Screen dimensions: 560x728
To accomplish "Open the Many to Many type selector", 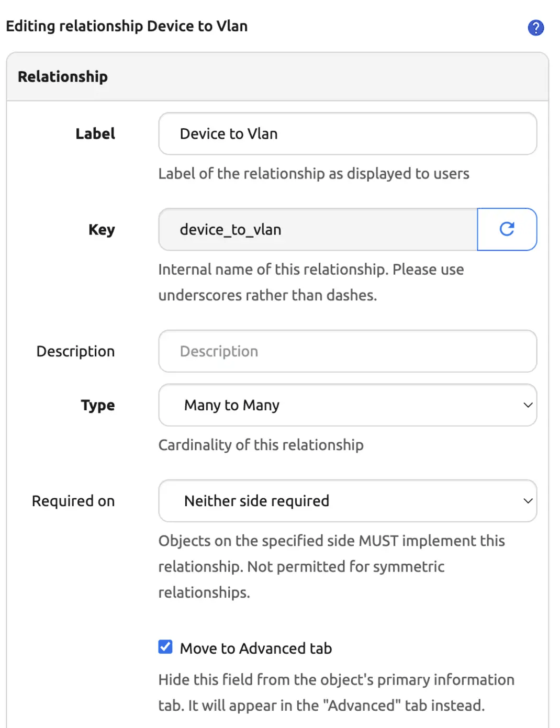I will 348,405.
